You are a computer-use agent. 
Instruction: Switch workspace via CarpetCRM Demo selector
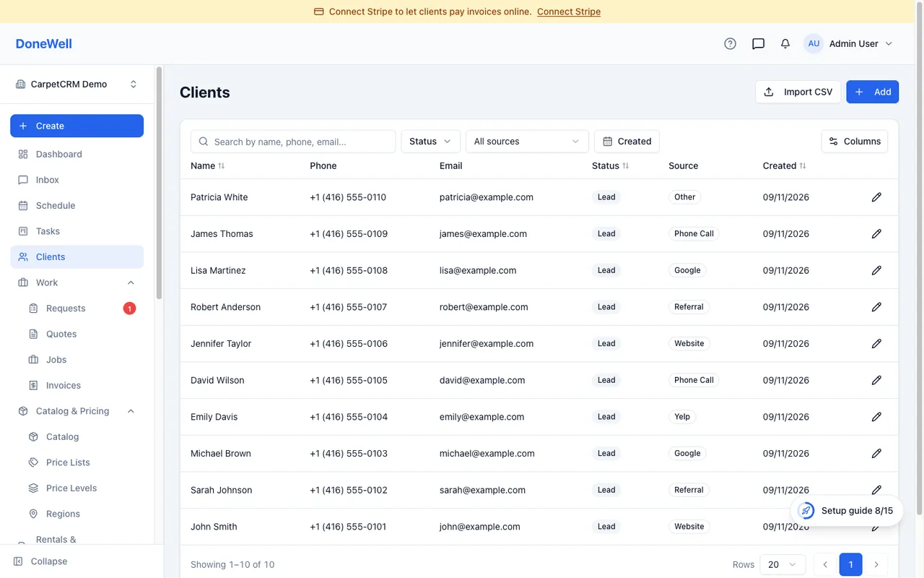(x=77, y=85)
